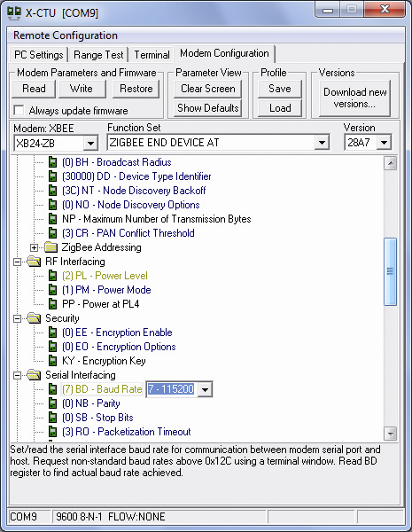The width and height of the screenshot is (412, 532).
Task: Open the firmware Version dropdown
Action: click(x=384, y=143)
